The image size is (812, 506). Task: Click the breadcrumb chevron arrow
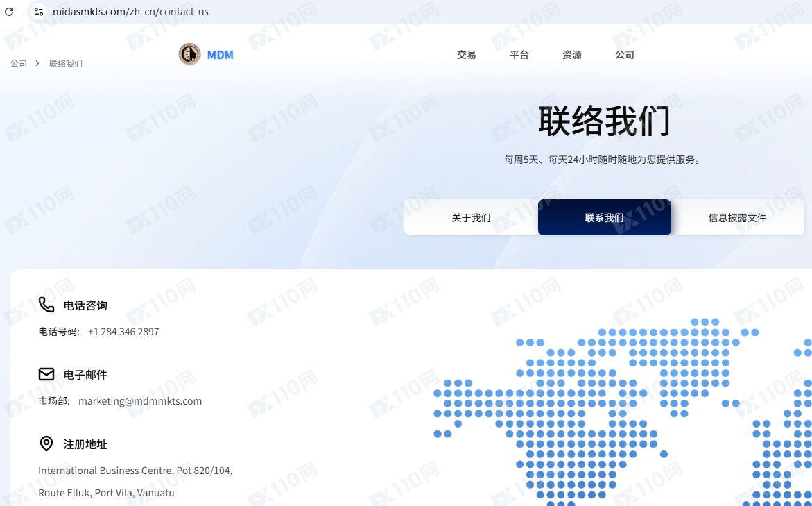click(x=37, y=63)
